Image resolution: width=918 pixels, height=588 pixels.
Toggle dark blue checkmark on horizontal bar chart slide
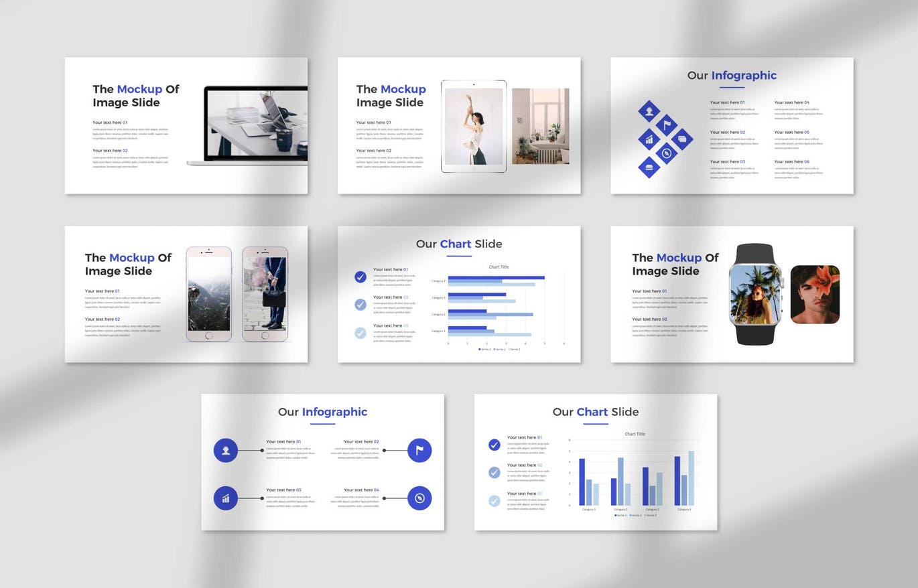pyautogui.click(x=360, y=277)
